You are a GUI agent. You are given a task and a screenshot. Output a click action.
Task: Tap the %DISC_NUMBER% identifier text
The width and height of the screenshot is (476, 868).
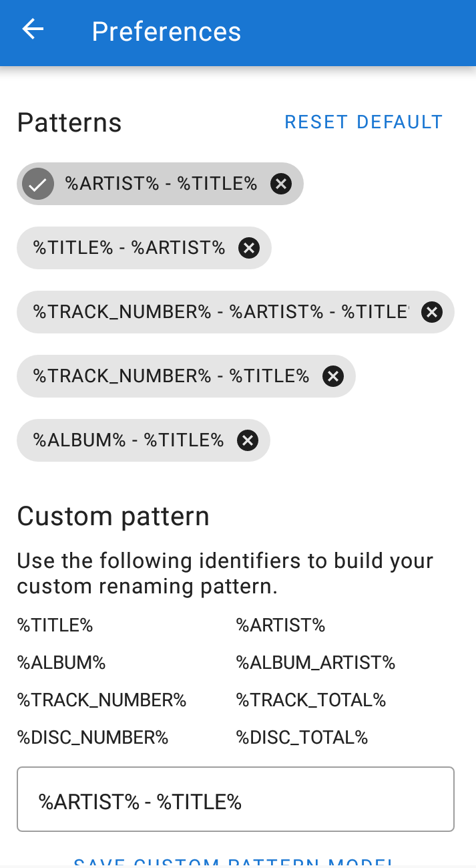[93, 737]
